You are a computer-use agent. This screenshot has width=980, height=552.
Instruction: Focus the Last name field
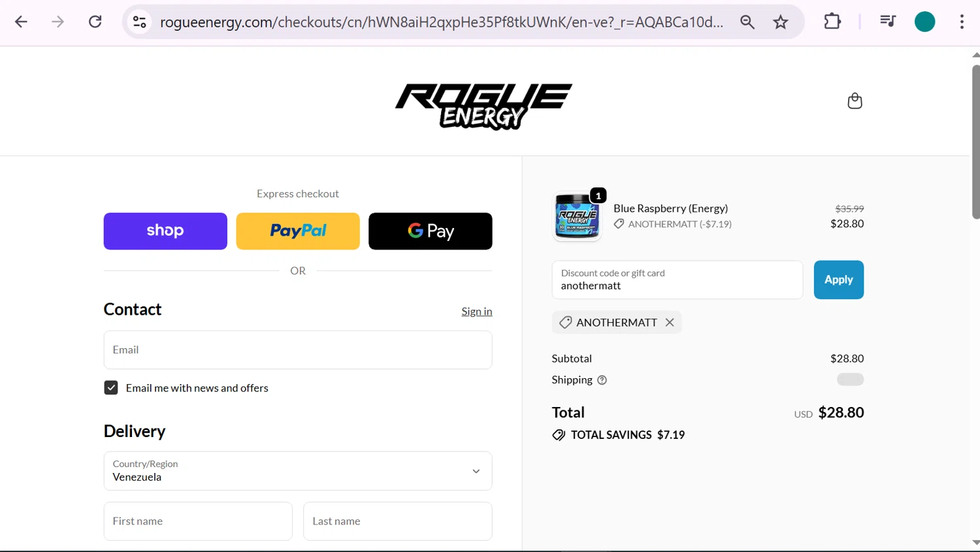tap(398, 521)
